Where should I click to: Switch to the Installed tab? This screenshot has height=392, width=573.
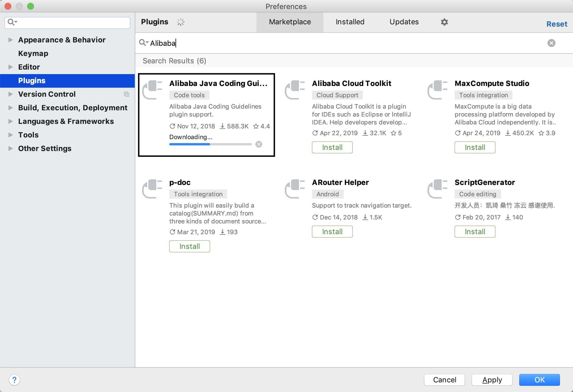pos(350,22)
